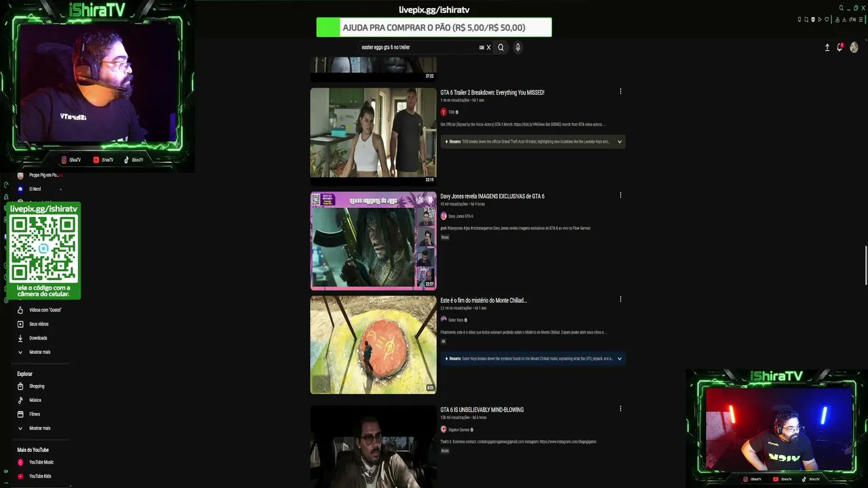
Task: Open the Monte Chiliad mural thumbnail
Action: click(x=374, y=344)
